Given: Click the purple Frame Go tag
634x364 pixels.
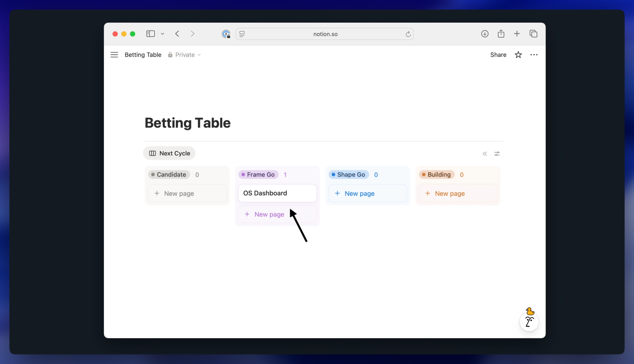Looking at the screenshot, I should pyautogui.click(x=258, y=175).
